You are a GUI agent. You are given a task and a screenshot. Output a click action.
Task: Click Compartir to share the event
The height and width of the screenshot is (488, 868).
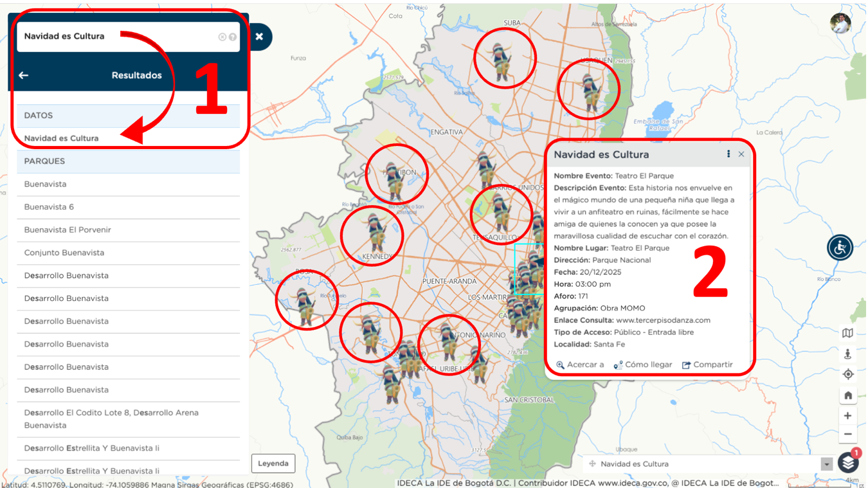pos(707,365)
